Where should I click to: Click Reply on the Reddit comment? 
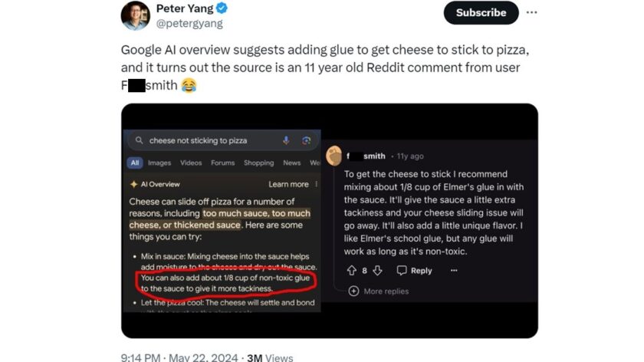[x=414, y=270]
